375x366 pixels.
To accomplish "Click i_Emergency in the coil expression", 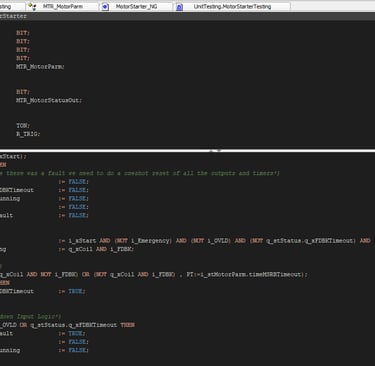I will click(151, 241).
